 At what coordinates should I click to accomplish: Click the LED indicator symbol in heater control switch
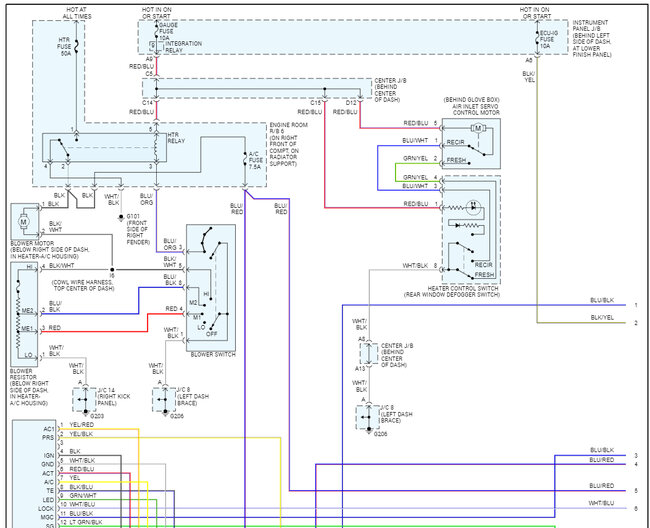[x=473, y=206]
